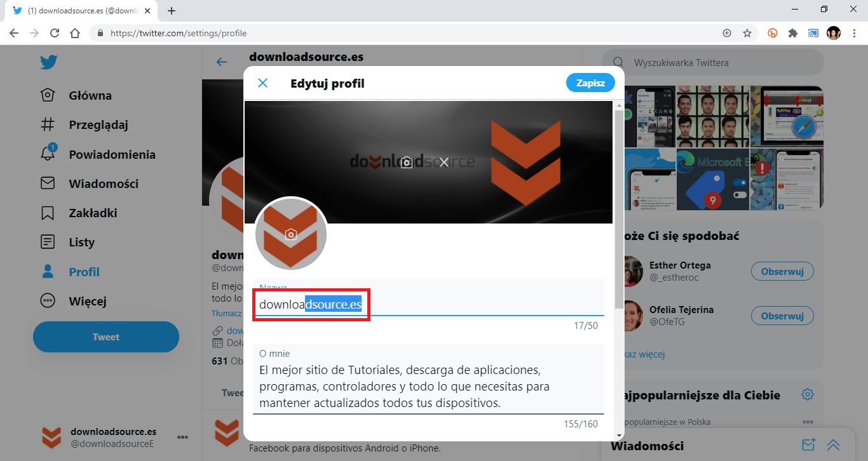Click browser back button
868x461 pixels.
pos(14,33)
